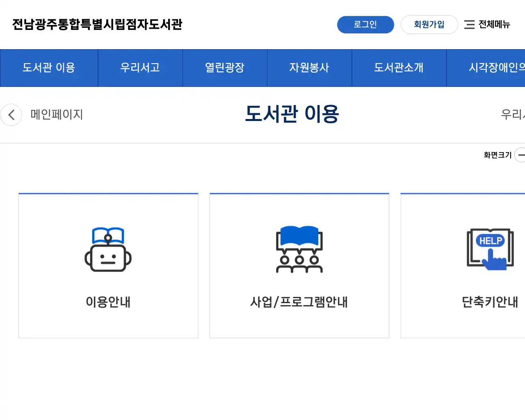Image resolution: width=525 pixels, height=420 pixels.
Task: Click the next section link 우리서고 at right
Action: [513, 114]
